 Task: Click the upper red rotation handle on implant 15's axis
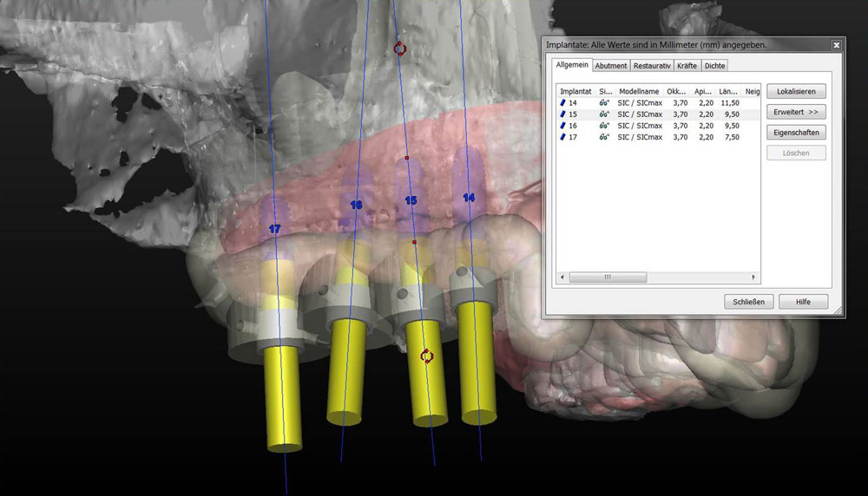tap(399, 49)
